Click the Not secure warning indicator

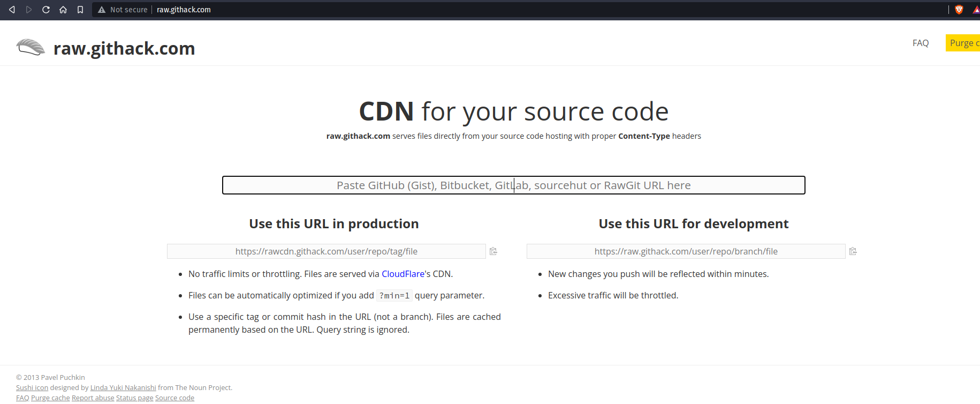123,10
